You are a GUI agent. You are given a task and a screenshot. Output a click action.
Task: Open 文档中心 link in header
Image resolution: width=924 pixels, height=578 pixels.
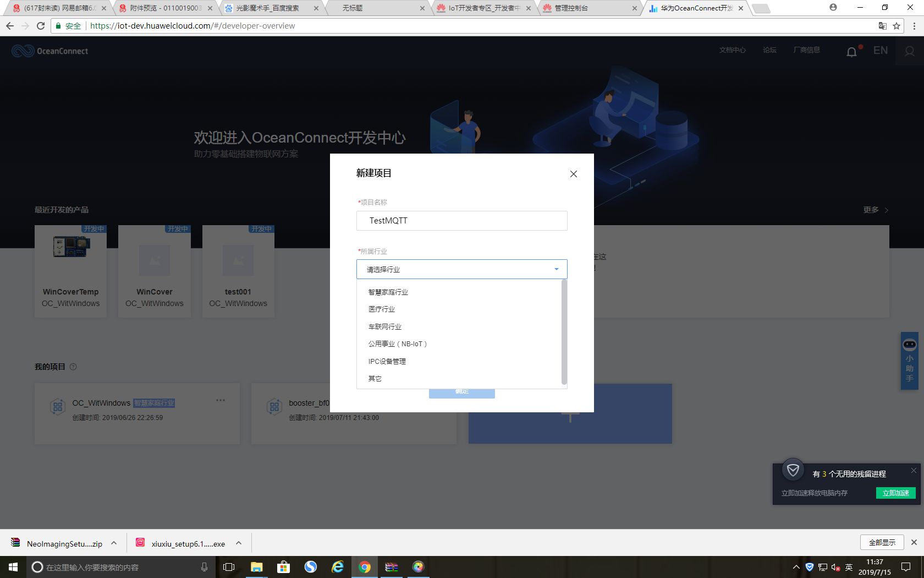(x=733, y=50)
